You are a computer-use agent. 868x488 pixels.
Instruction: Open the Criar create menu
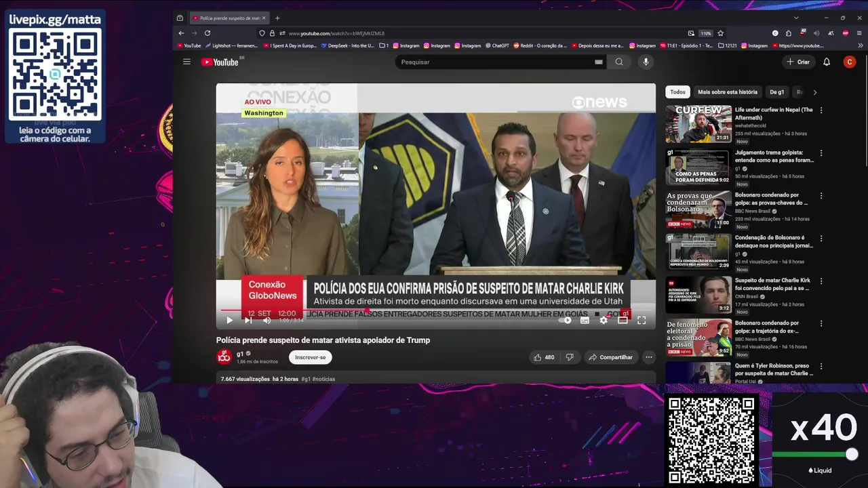click(798, 62)
